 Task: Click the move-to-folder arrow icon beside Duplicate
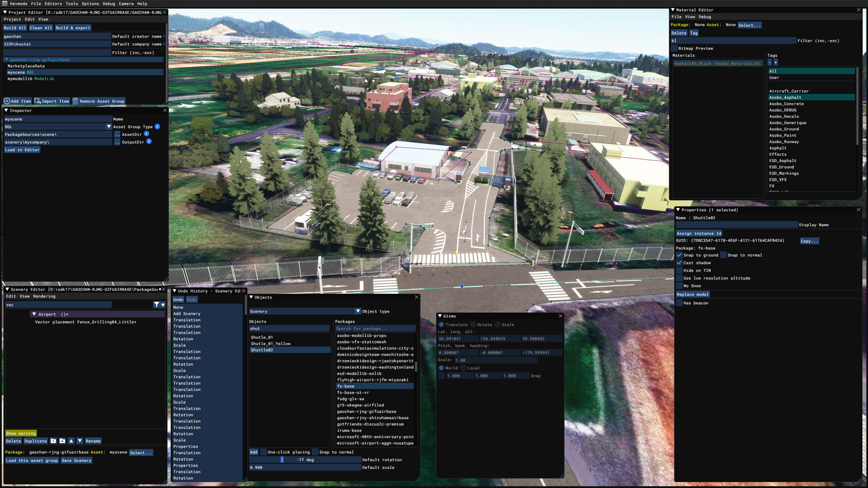[x=62, y=441]
